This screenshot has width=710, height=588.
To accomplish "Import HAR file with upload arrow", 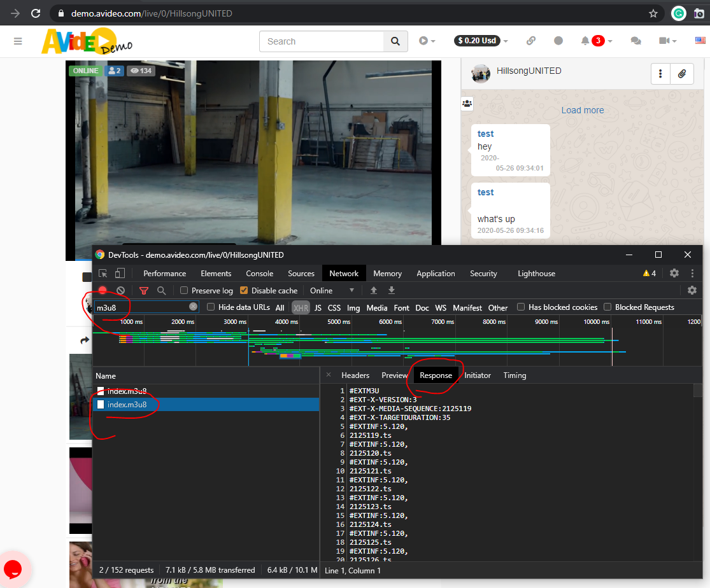I will (374, 291).
